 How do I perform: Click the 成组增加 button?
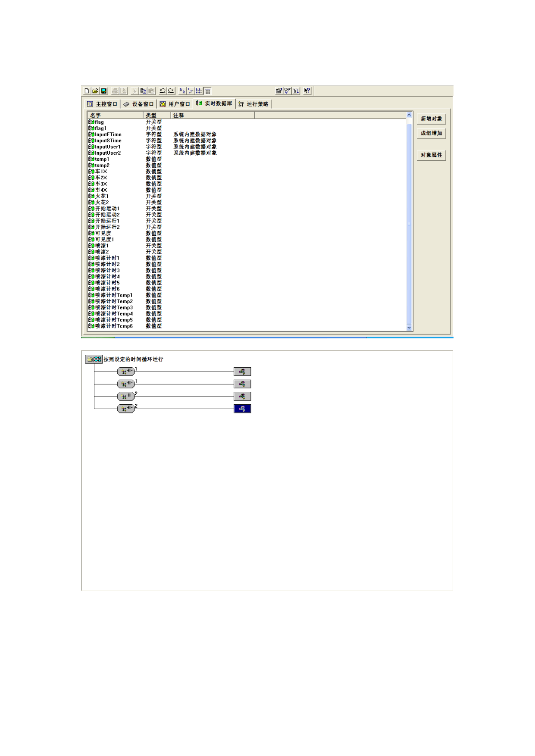pyautogui.click(x=431, y=133)
